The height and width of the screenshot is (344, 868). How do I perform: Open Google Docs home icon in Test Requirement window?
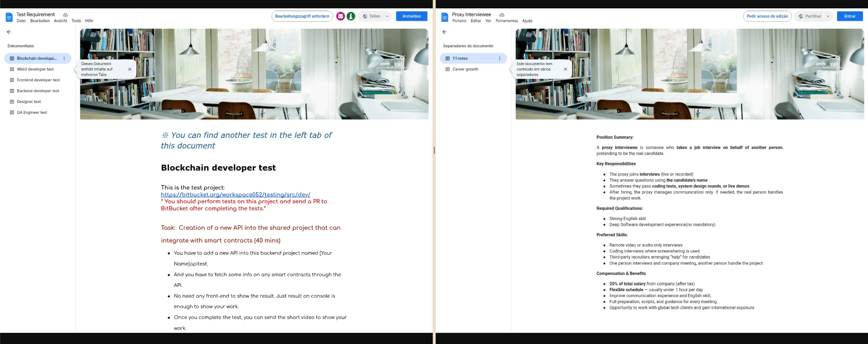(9, 18)
